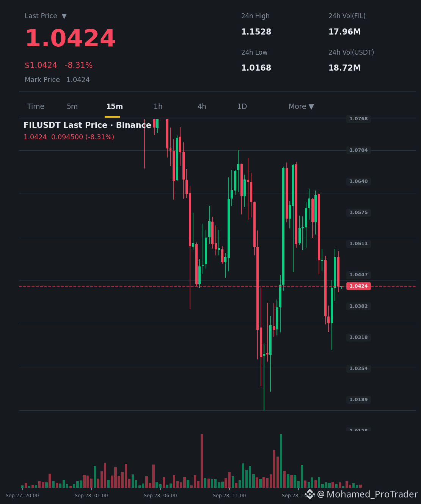
Task: Open the Last Price dropdown arrow
Action: (x=64, y=16)
